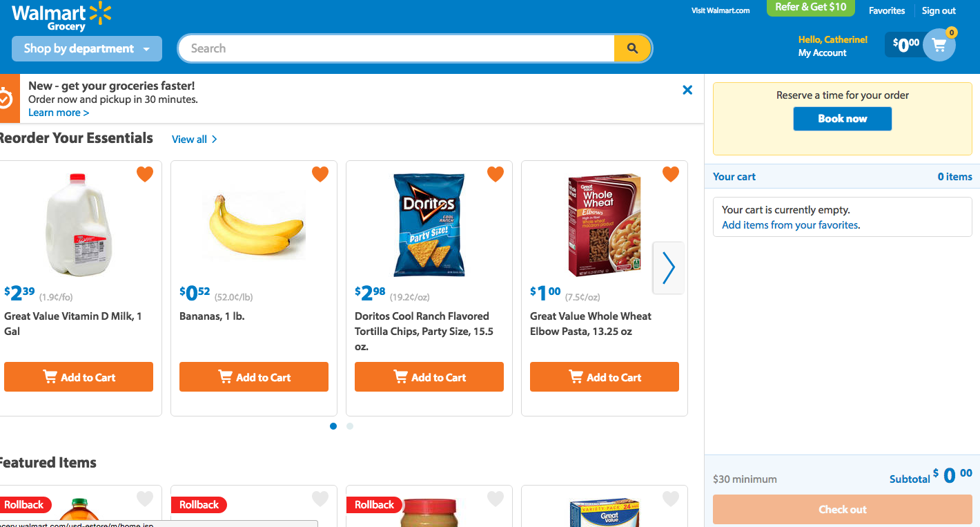Dismiss the pickup announcement banner

pyautogui.click(x=687, y=90)
